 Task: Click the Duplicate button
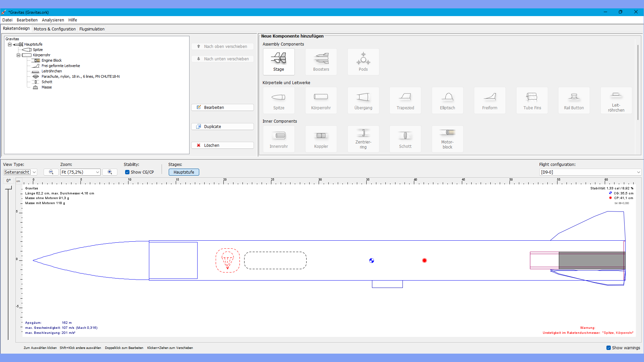point(222,126)
